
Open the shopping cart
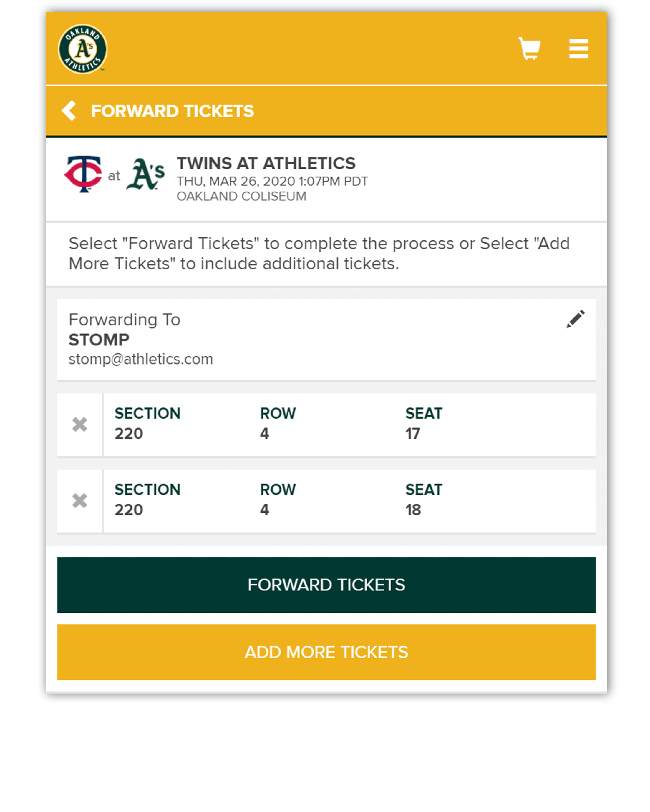pyautogui.click(x=529, y=48)
